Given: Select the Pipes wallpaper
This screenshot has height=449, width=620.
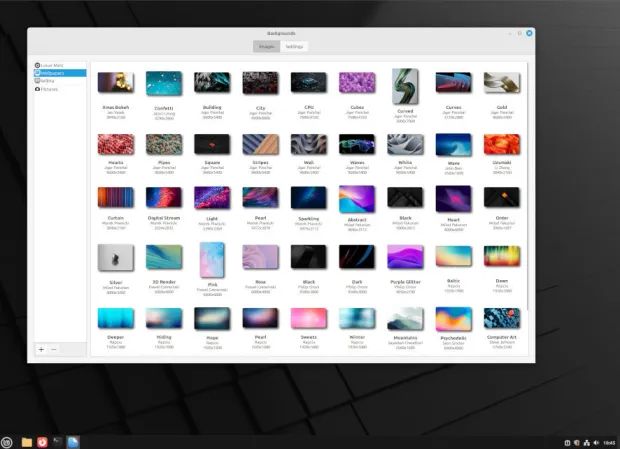Looking at the screenshot, I should tap(164, 144).
